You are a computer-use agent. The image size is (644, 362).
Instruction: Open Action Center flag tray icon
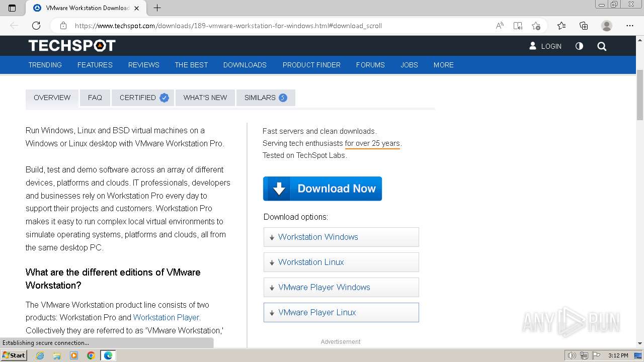[596, 355]
